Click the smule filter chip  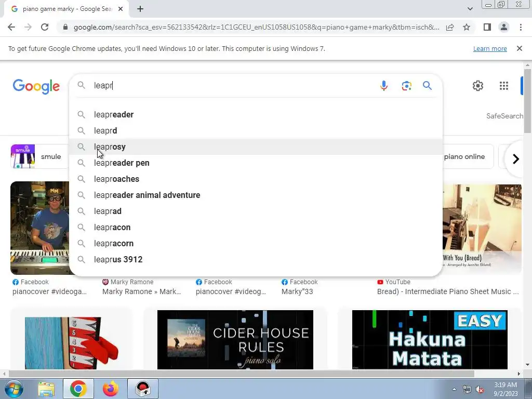click(x=39, y=156)
